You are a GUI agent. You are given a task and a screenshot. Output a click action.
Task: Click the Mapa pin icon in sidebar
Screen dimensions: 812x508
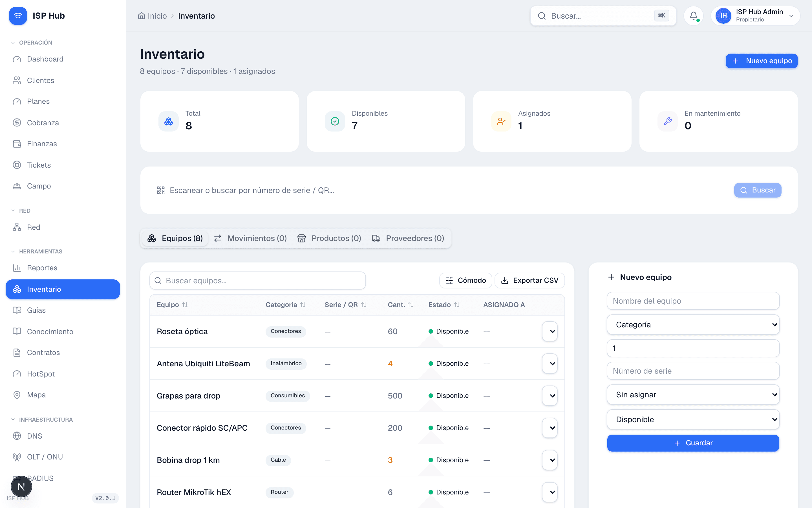point(17,395)
